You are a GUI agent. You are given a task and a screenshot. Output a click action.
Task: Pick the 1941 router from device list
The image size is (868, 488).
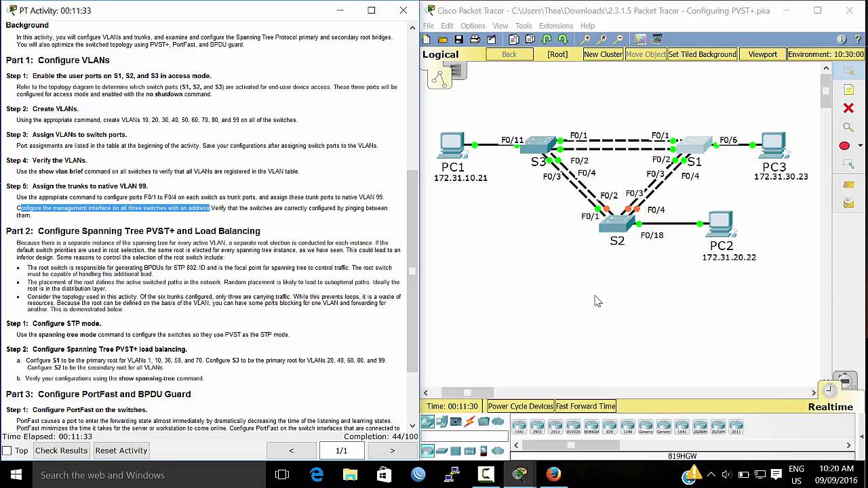coord(519,427)
